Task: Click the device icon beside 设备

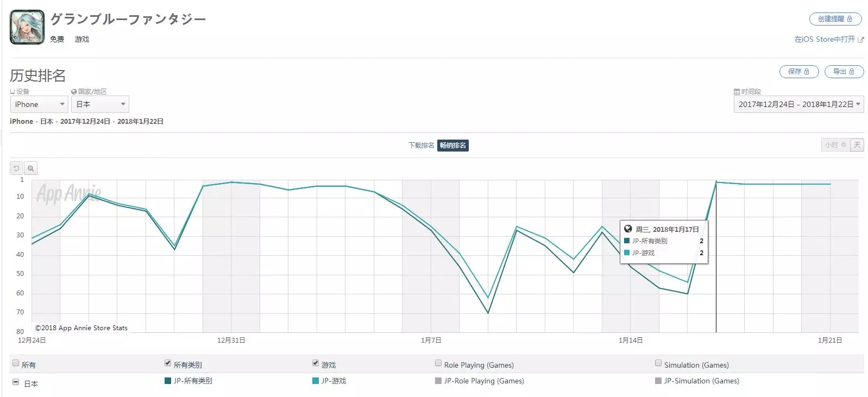Action: 12,92
